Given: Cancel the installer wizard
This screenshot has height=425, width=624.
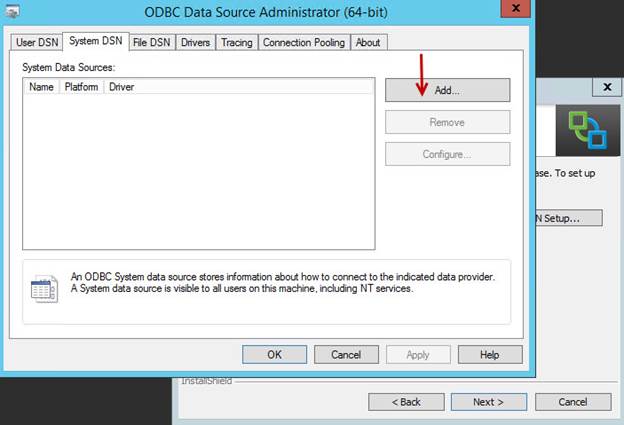Looking at the screenshot, I should (x=573, y=402).
